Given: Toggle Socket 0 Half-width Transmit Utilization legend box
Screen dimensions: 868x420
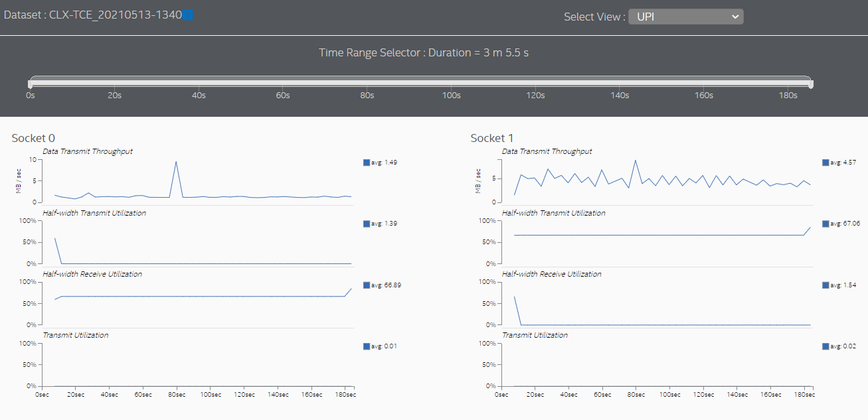Looking at the screenshot, I should click(x=367, y=224).
